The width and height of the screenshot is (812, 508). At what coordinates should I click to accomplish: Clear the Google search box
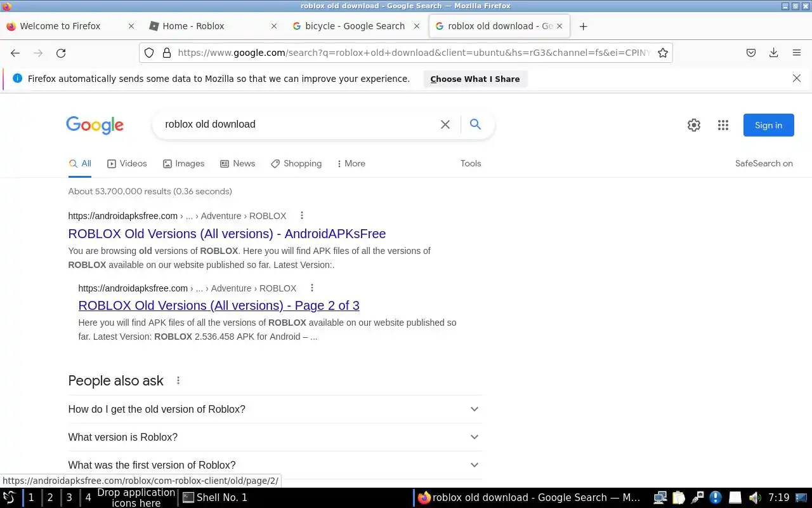pos(445,124)
